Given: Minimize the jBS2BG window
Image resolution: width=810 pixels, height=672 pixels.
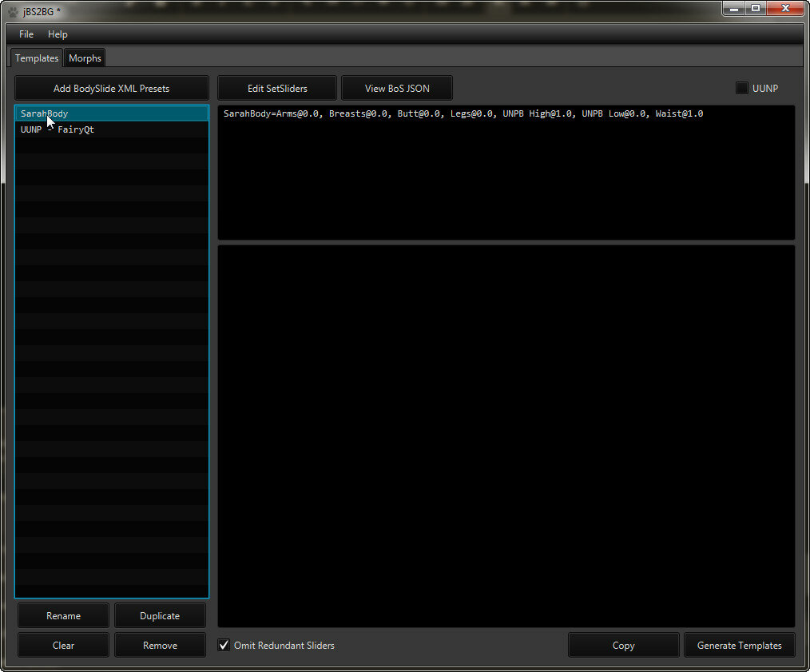Looking at the screenshot, I should coord(733,8).
